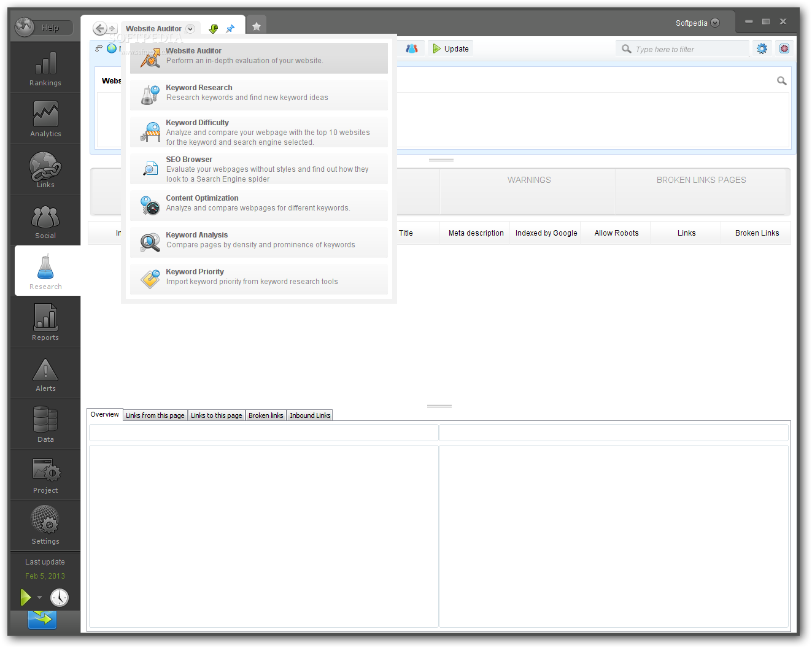This screenshot has height=648, width=812.
Task: Grab the upper horizontal splitter handle
Action: pos(441,160)
